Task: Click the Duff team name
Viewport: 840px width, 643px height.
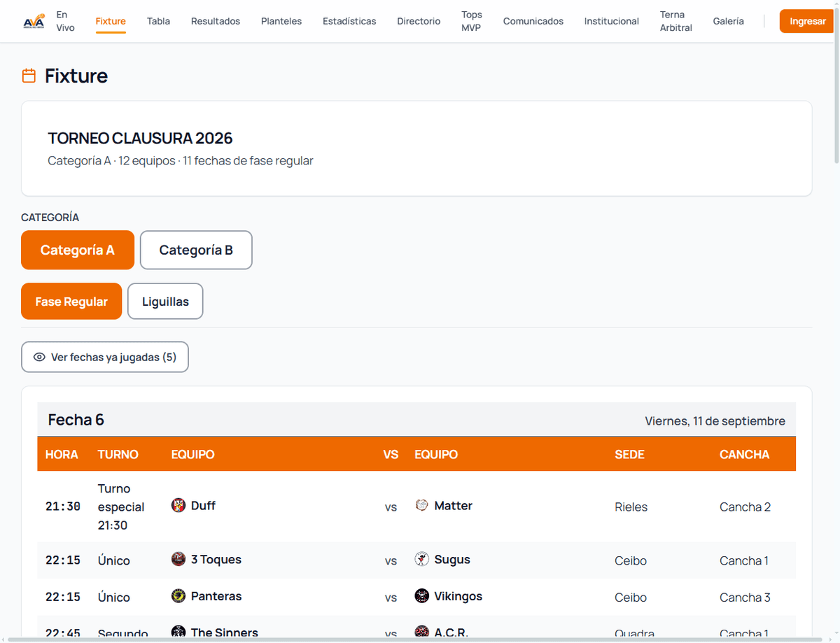Action: (x=203, y=505)
